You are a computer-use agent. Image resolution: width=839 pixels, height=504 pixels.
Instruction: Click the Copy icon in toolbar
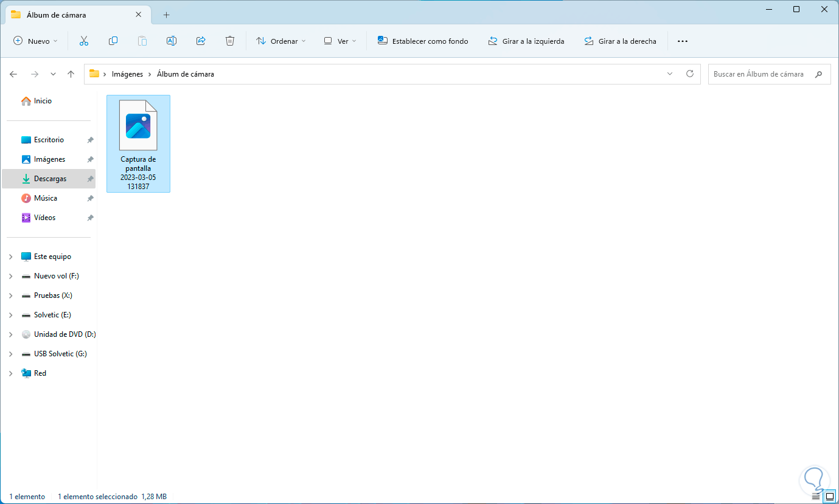pyautogui.click(x=113, y=41)
